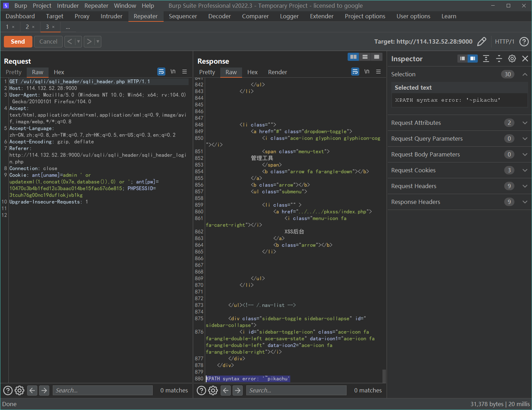This screenshot has width=532, height=410.
Task: Switch Response view to Pretty
Action: click(207, 72)
